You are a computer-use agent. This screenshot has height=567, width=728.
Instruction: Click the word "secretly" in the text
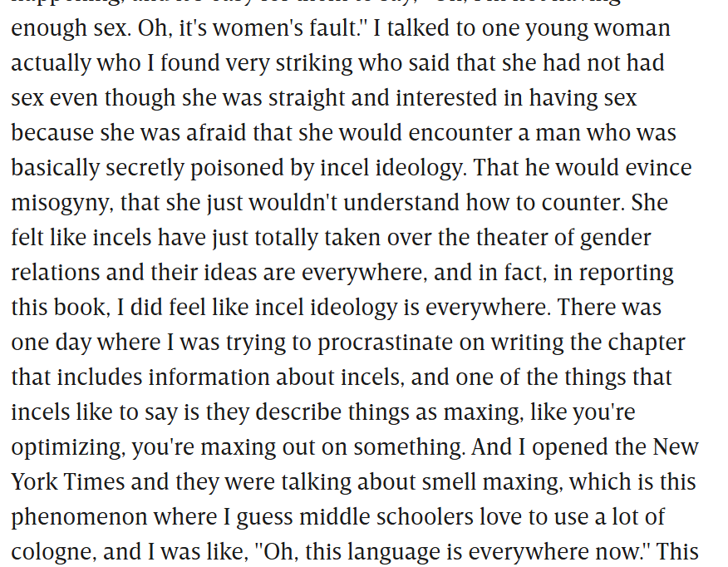(145, 168)
